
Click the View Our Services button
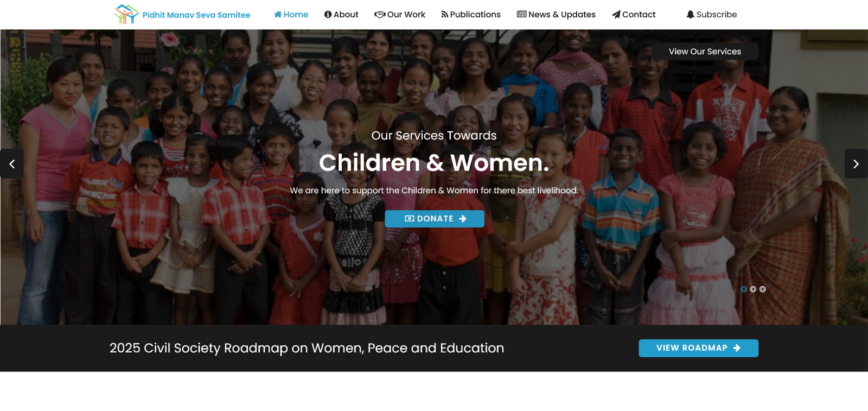click(705, 52)
